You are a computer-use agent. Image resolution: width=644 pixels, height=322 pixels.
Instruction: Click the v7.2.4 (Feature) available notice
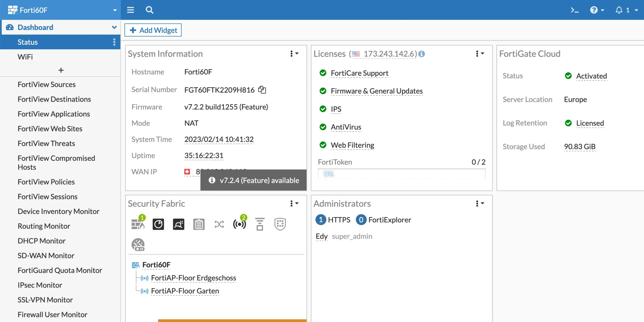[254, 180]
